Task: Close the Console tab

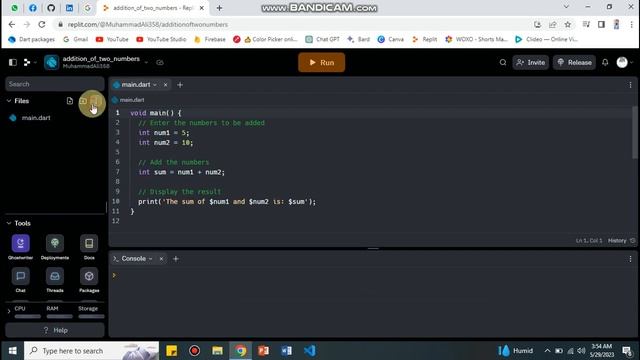Action: coord(161,259)
